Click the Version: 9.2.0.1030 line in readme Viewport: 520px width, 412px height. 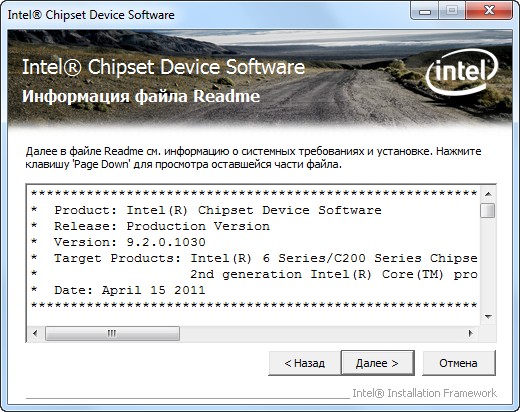click(x=130, y=242)
